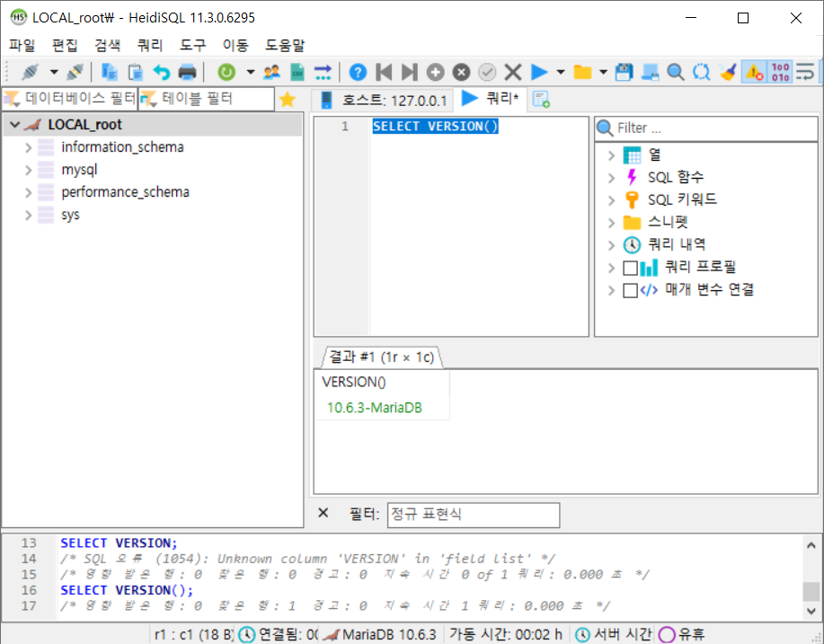Click the Replace text icon
The height and width of the screenshot is (644, 824).
pyautogui.click(x=701, y=72)
